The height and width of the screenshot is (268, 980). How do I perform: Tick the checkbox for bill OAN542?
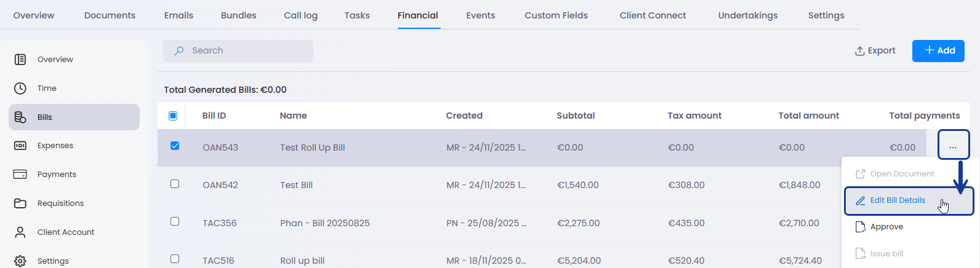175,184
